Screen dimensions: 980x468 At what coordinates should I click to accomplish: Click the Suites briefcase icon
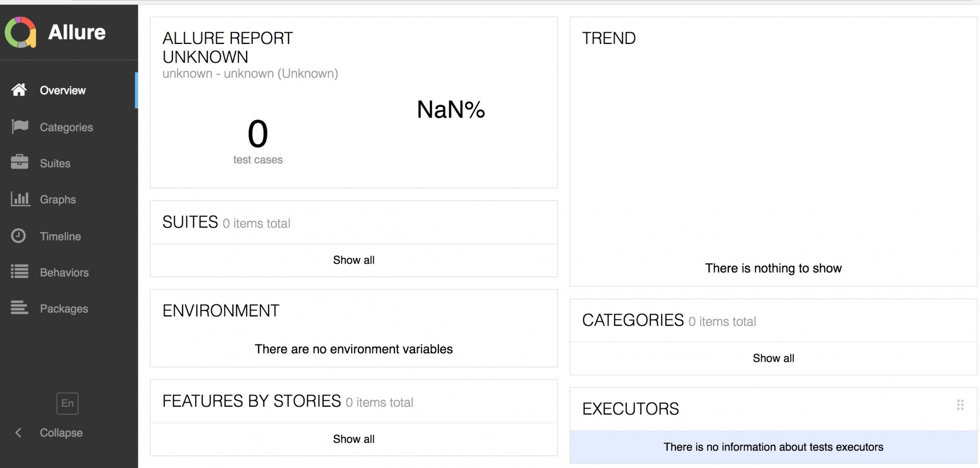[x=19, y=162]
